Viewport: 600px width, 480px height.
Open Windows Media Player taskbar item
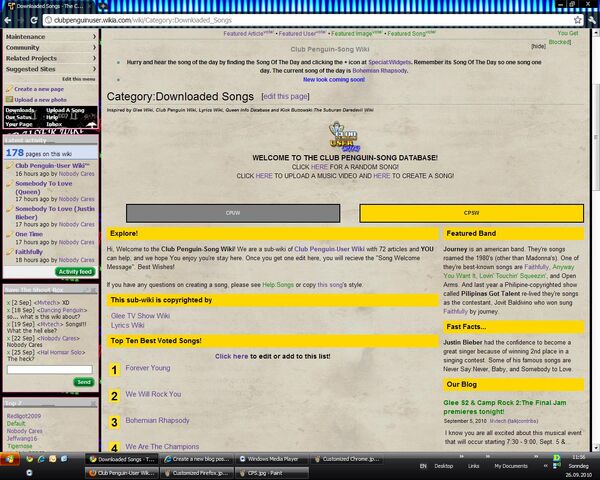pyautogui.click(x=273, y=459)
